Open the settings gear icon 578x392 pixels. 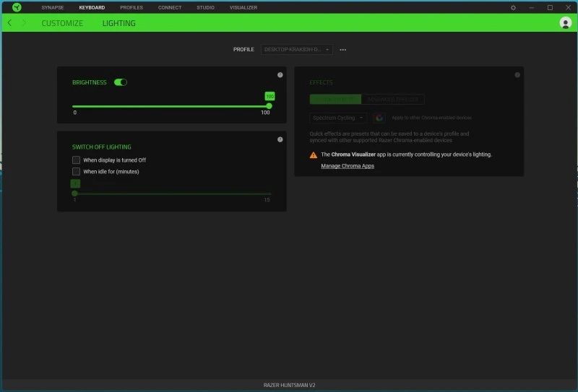pyautogui.click(x=513, y=7)
